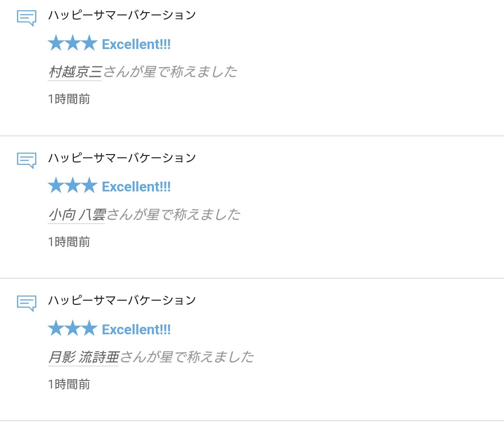Click Excellent!!! label in 月影 流詩亜's notification
The width and height of the screenshot is (504, 423).
pyautogui.click(x=136, y=330)
